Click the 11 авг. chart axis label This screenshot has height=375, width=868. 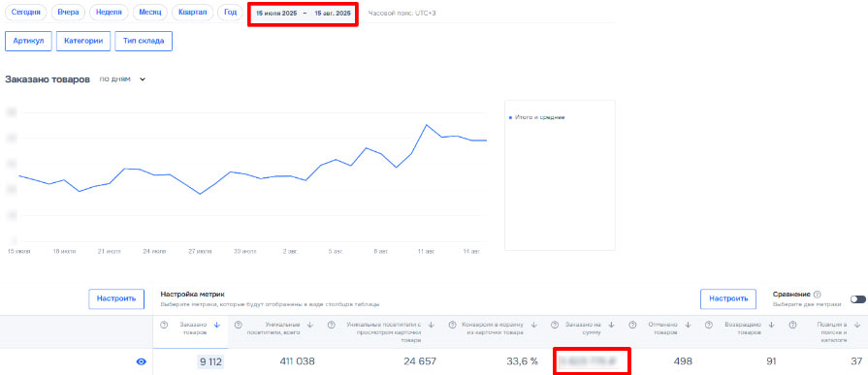(x=427, y=251)
